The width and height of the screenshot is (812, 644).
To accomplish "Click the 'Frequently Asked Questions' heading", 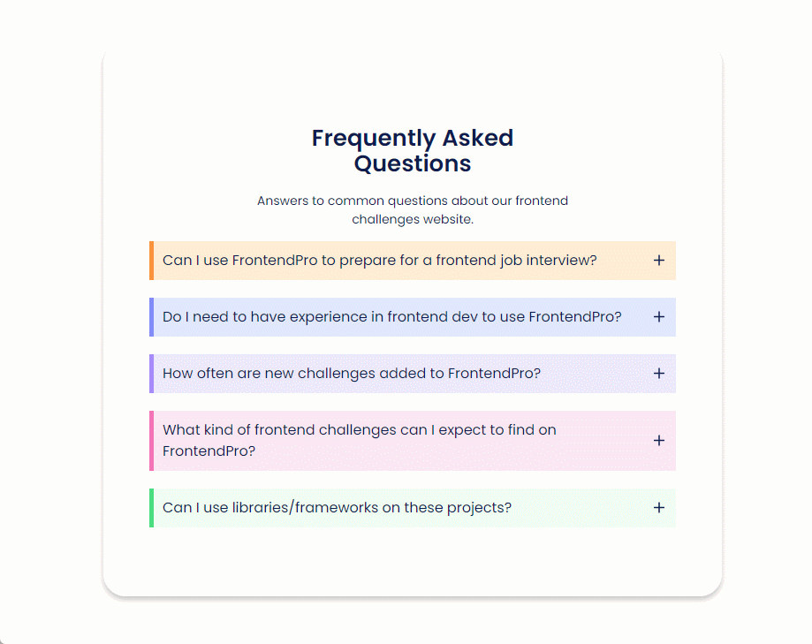I will coord(413,151).
